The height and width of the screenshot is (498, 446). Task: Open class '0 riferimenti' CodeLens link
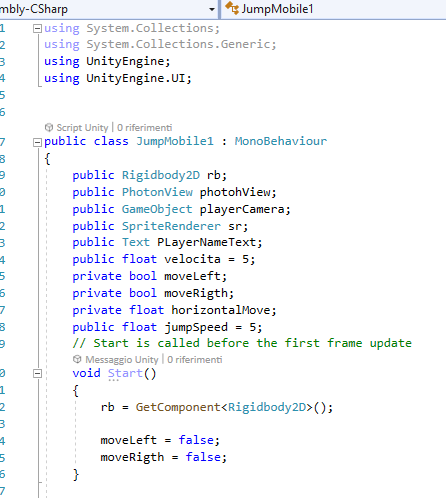[x=145, y=128]
